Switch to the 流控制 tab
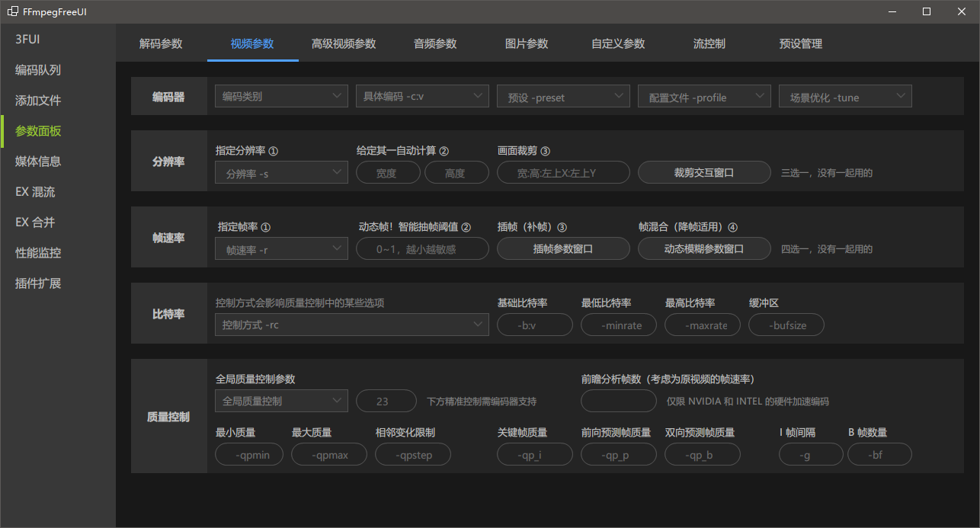This screenshot has height=528, width=980. [709, 43]
